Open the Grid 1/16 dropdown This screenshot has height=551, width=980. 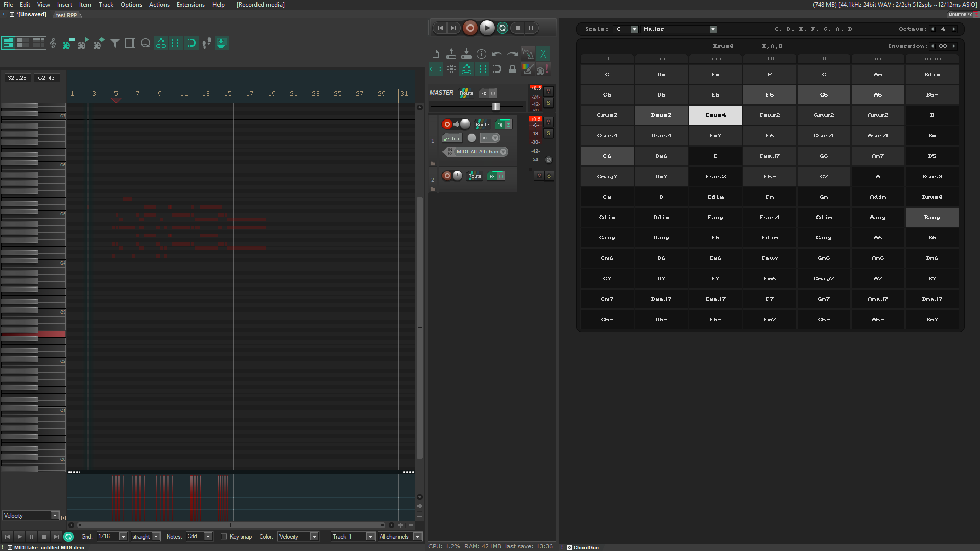point(112,536)
